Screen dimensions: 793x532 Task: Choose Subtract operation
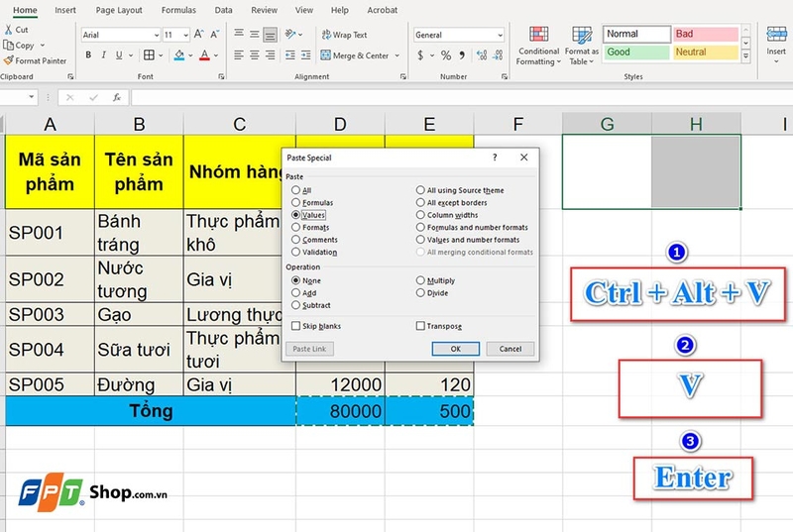coord(311,305)
